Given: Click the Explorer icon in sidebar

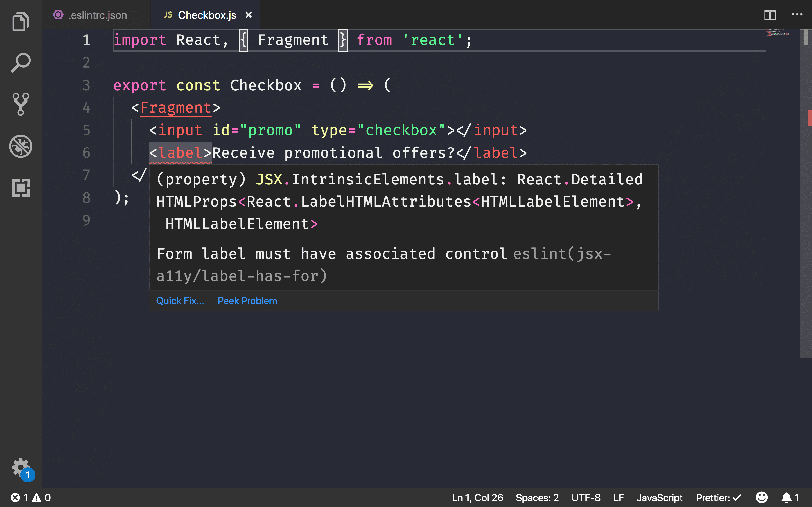Looking at the screenshot, I should click(x=21, y=22).
